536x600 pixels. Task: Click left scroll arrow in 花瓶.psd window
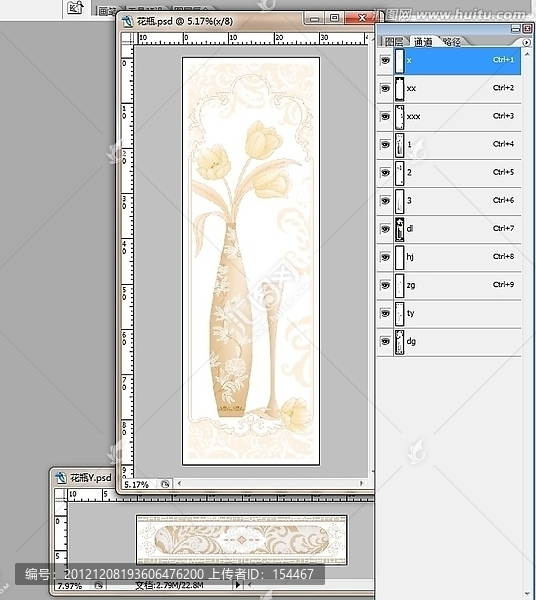[179, 484]
